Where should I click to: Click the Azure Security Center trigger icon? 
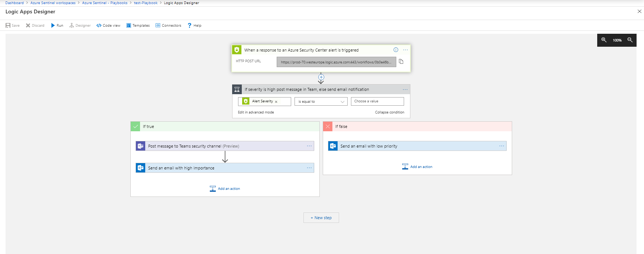tap(237, 50)
